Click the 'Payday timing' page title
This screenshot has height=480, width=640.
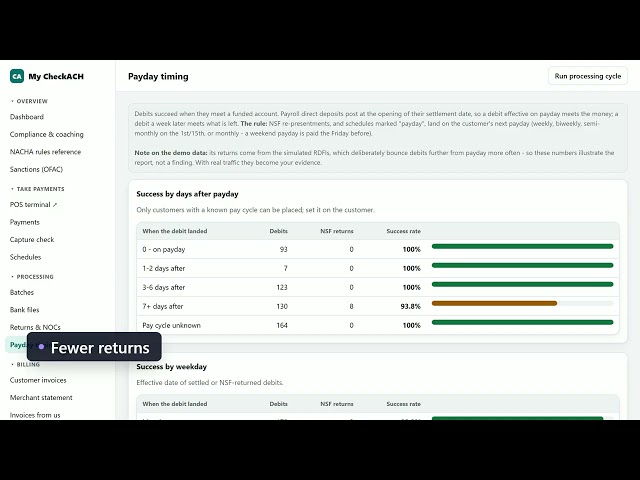[x=158, y=76]
